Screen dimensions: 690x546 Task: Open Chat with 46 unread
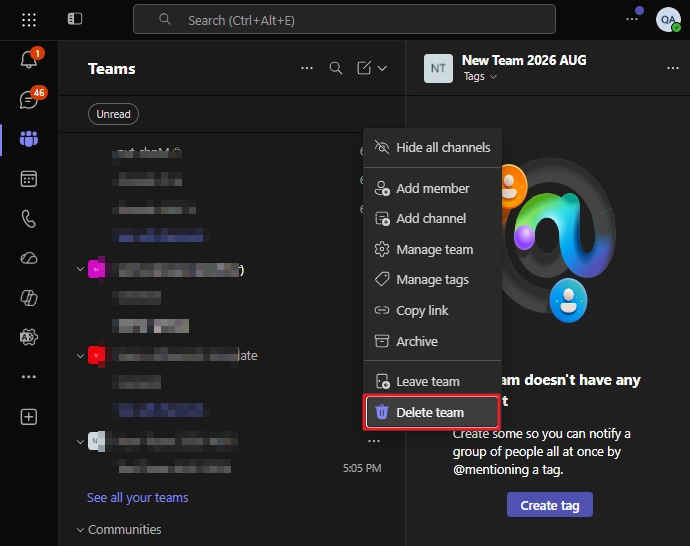coord(29,99)
